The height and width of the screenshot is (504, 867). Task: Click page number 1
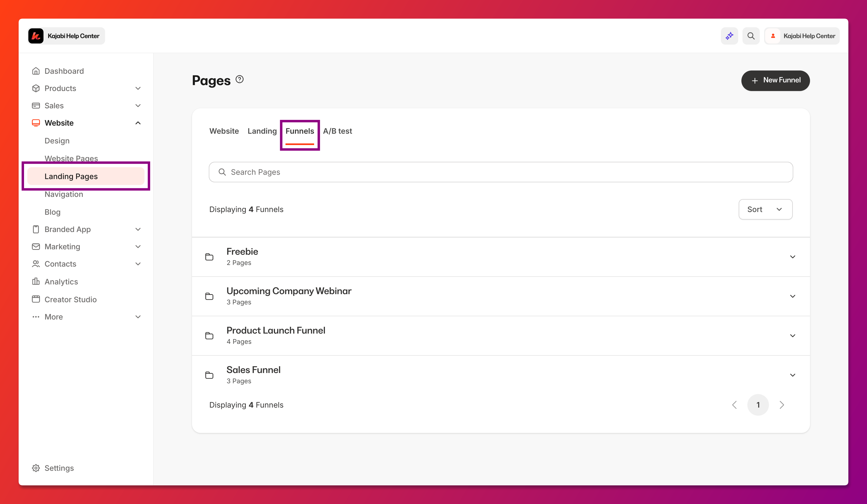point(758,405)
